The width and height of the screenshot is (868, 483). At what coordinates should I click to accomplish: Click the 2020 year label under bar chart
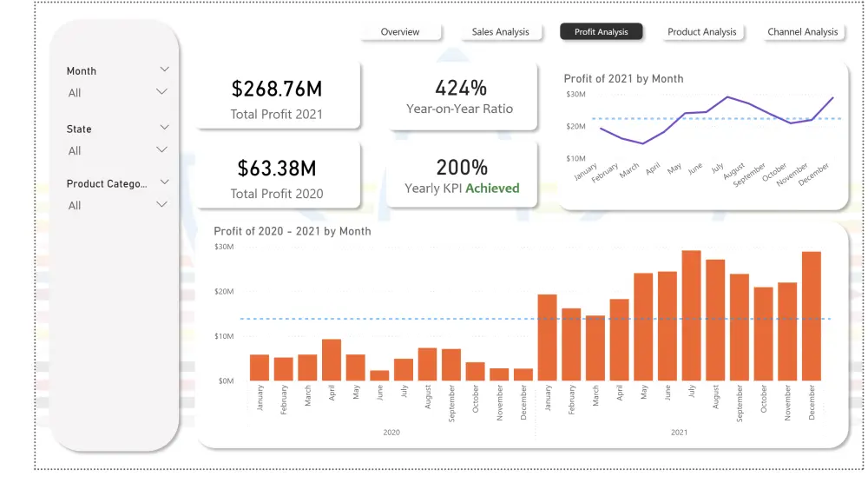tap(391, 432)
